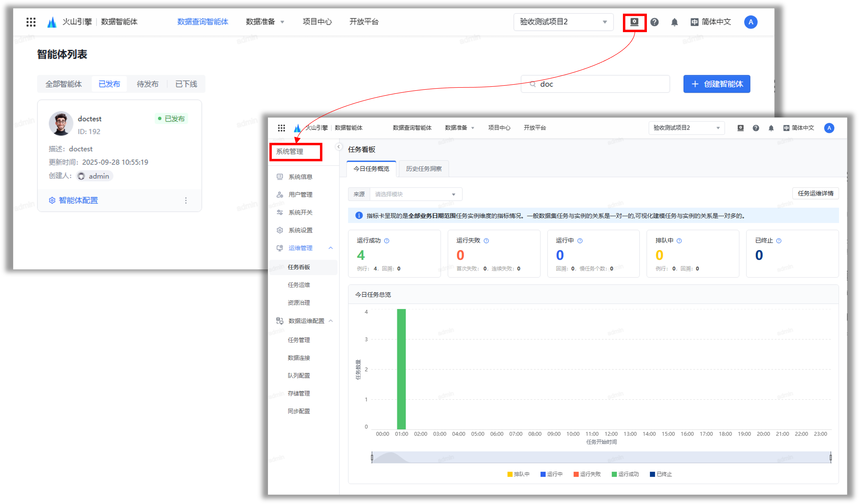Switch to the 历史任务洞察 tab
The width and height of the screenshot is (859, 504).
pyautogui.click(x=423, y=169)
